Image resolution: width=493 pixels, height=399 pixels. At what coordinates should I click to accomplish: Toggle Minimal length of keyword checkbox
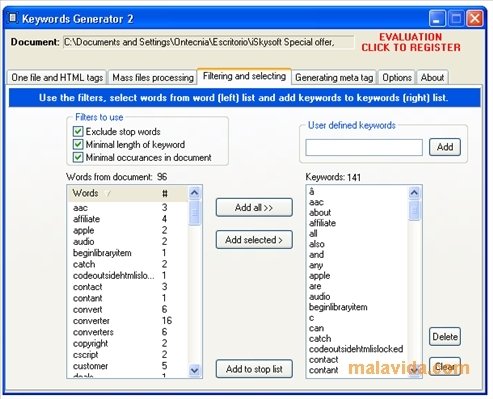pos(78,144)
